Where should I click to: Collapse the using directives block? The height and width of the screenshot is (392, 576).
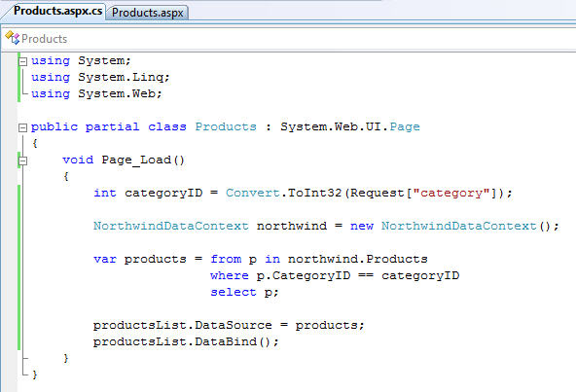tap(22, 61)
